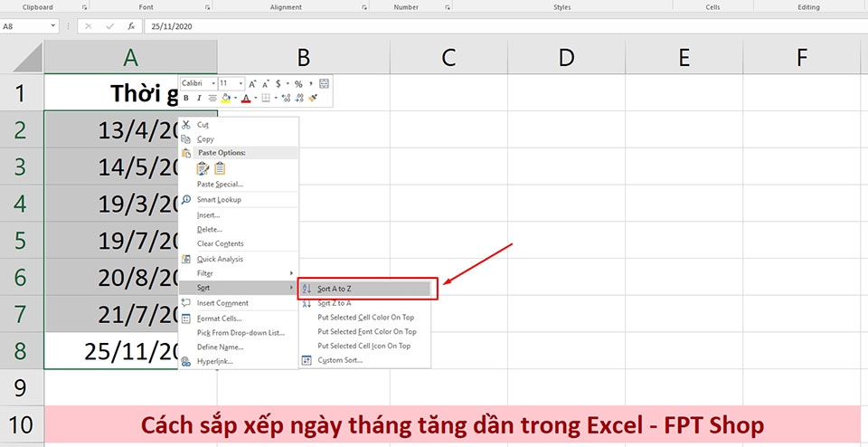Open Custom Sort dialog
Image resolution: width=868 pixels, height=447 pixels.
click(x=365, y=360)
